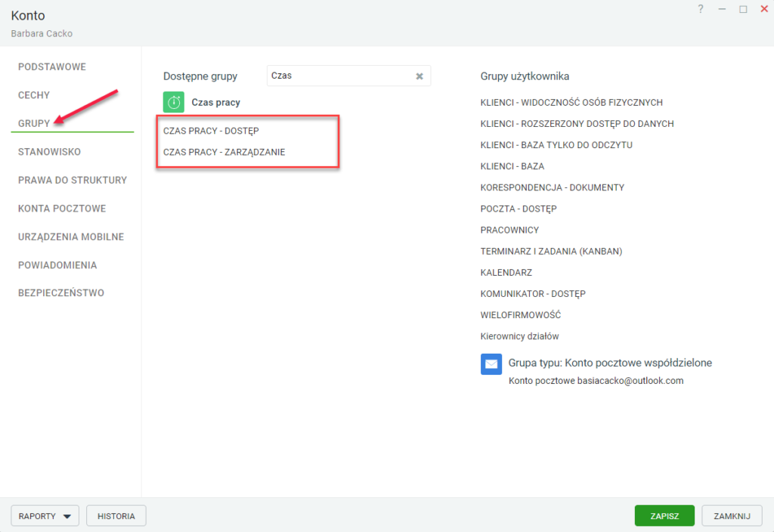Select KLIENCI - BAZA TYLKO DO ODCZYTU
Image resolution: width=774 pixels, height=532 pixels.
[556, 145]
